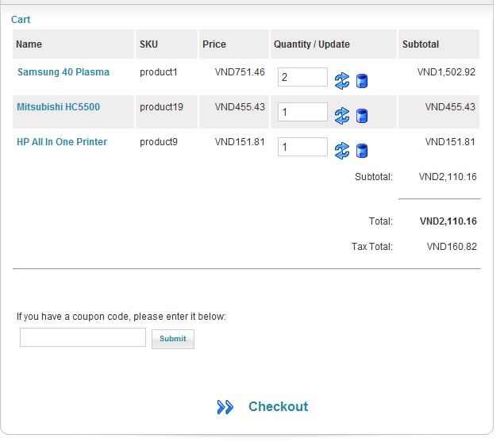The image size is (504, 442).
Task: Delete Samsung 40 Plasma from cart
Action: tap(362, 81)
